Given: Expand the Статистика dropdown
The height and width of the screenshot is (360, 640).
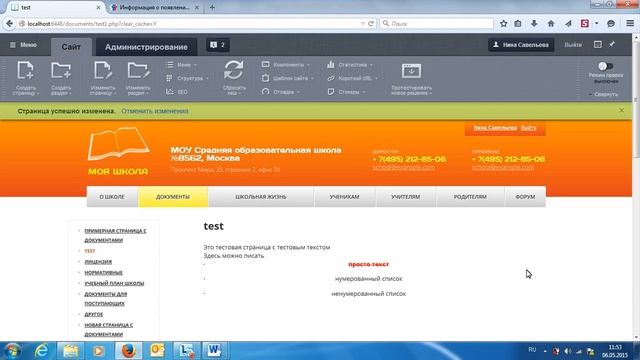Looking at the screenshot, I should pos(350,65).
